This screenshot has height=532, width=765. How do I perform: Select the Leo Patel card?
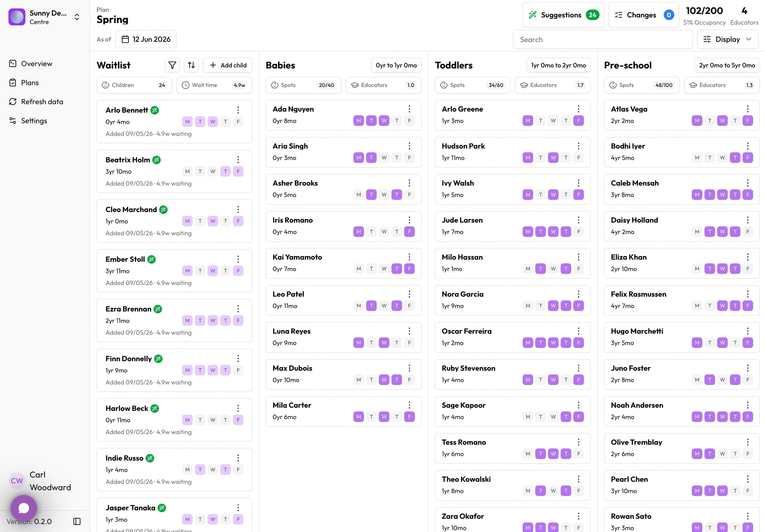(344, 300)
